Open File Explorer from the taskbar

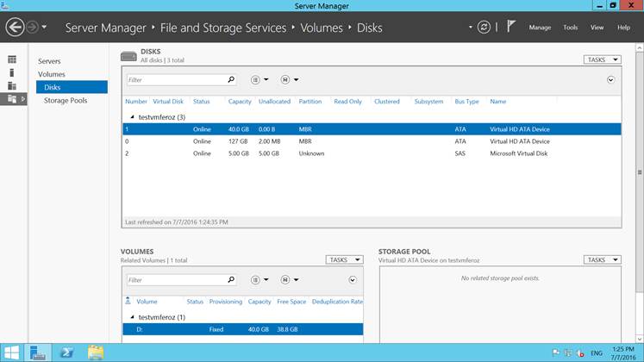coord(95,352)
